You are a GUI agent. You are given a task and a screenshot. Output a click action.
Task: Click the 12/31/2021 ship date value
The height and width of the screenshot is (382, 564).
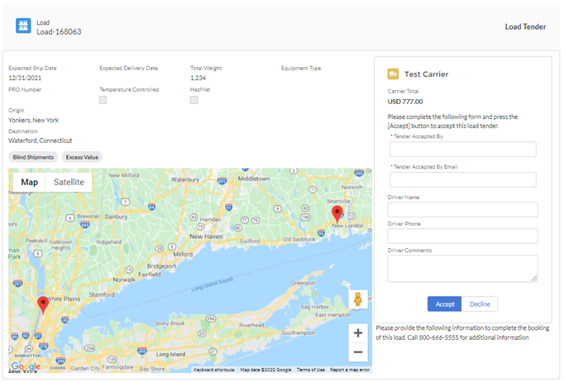coord(25,78)
